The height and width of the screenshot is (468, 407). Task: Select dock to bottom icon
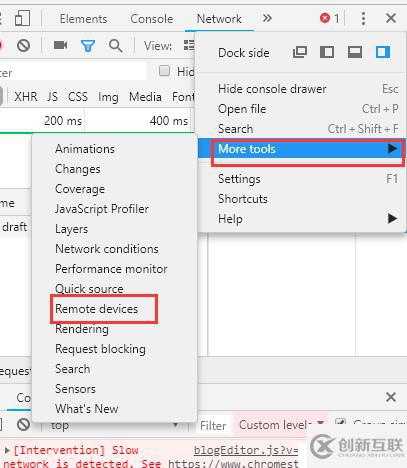(355, 52)
